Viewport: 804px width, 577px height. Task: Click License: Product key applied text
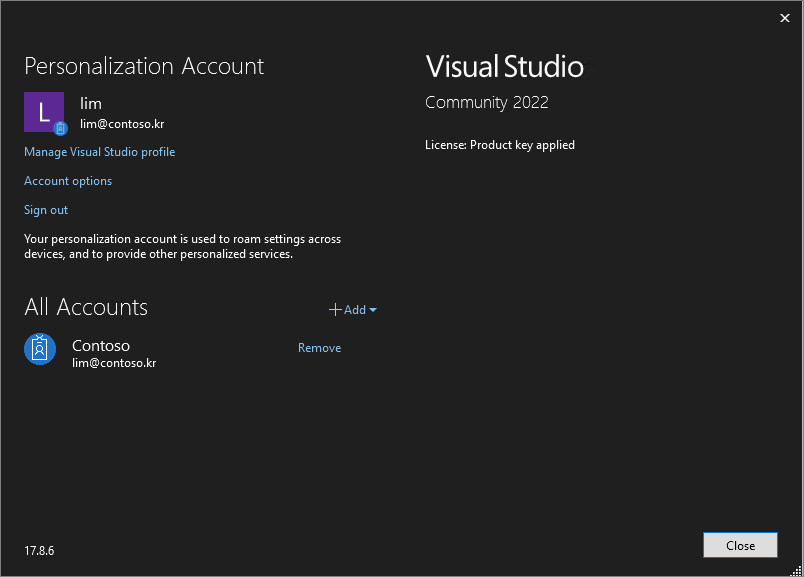pyautogui.click(x=500, y=145)
